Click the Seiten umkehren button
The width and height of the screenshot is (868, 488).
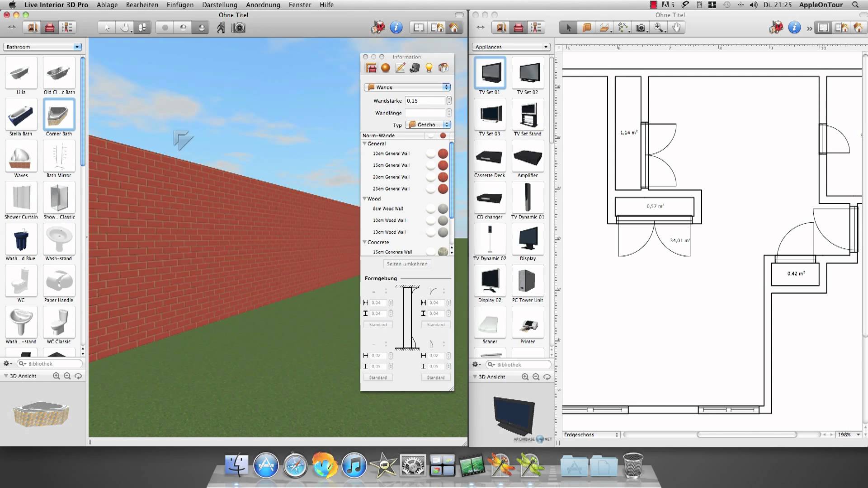[407, 264]
